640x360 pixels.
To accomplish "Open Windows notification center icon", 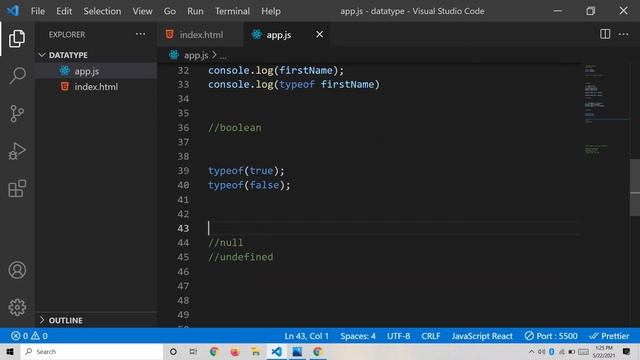I will [627, 351].
